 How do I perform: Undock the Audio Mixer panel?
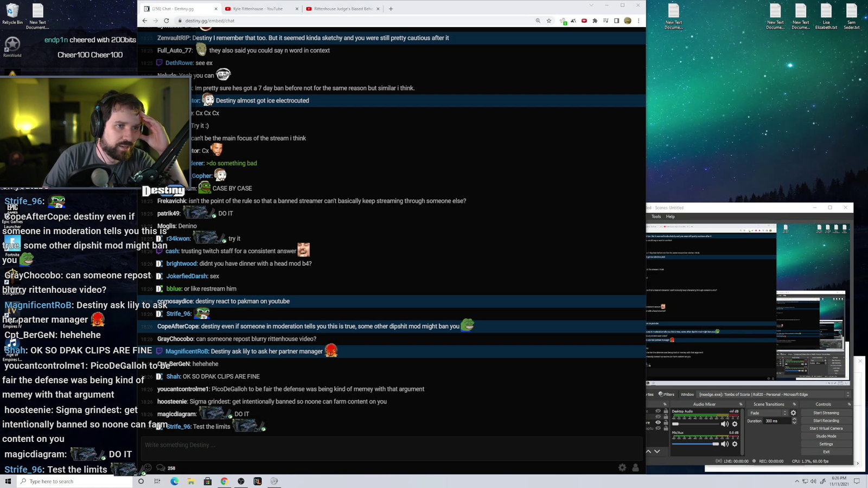[741, 404]
